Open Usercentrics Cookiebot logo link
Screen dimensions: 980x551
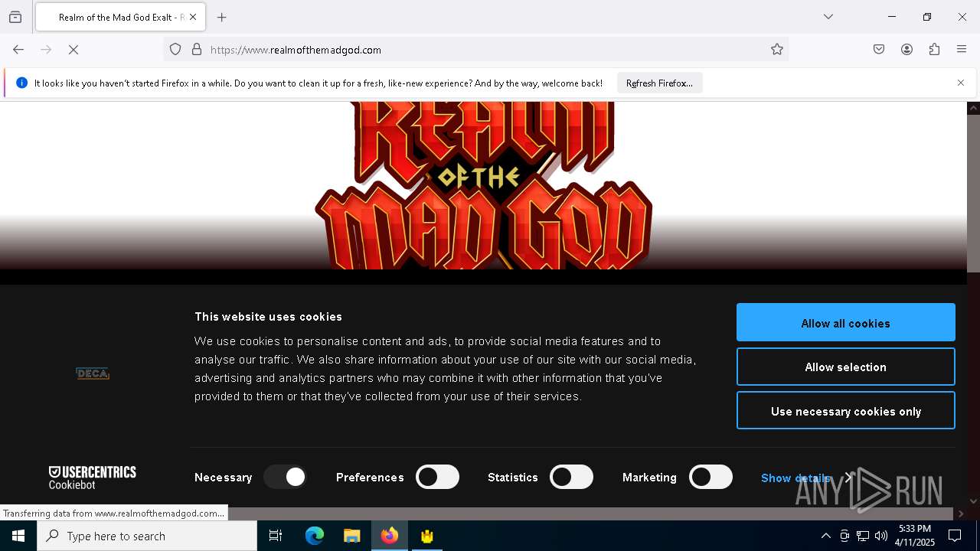tap(93, 478)
